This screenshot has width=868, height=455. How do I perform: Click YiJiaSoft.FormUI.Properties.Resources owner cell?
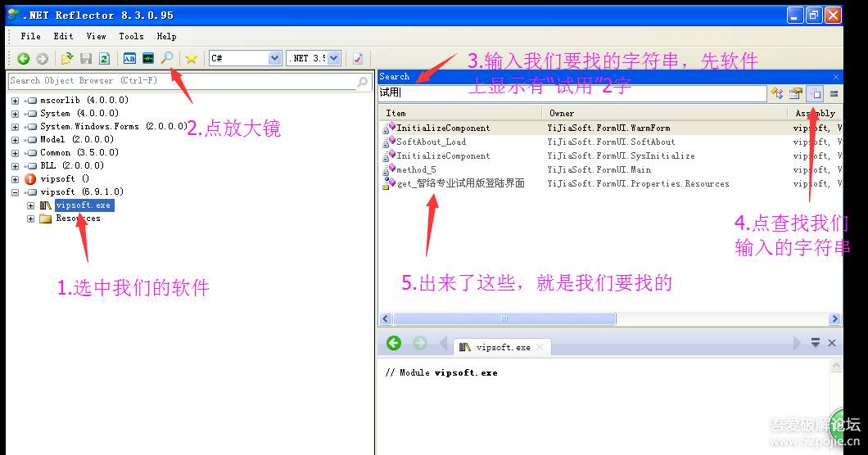(638, 183)
